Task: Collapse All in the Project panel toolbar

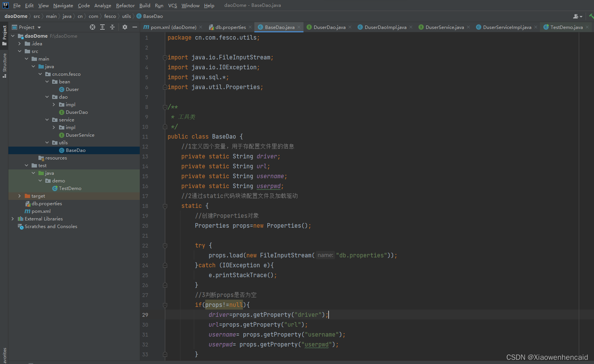Action: coord(112,27)
